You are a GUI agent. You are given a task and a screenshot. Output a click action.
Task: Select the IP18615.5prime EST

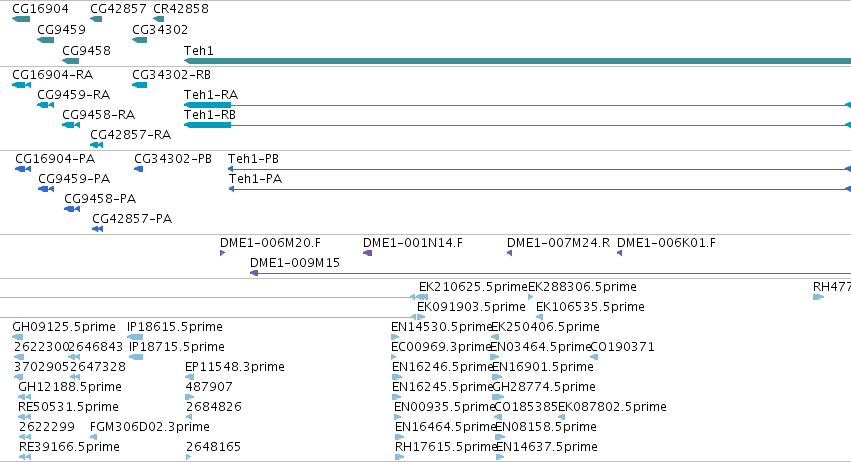point(135,337)
